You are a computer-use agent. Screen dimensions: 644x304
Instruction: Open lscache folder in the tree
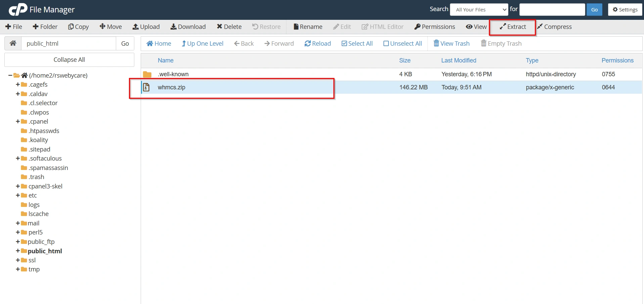39,214
